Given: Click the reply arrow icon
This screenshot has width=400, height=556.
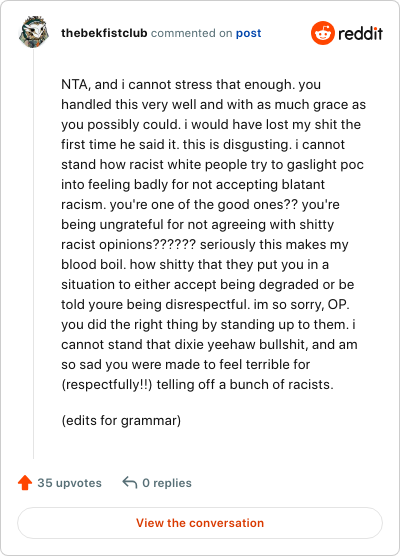Looking at the screenshot, I should coord(129,483).
